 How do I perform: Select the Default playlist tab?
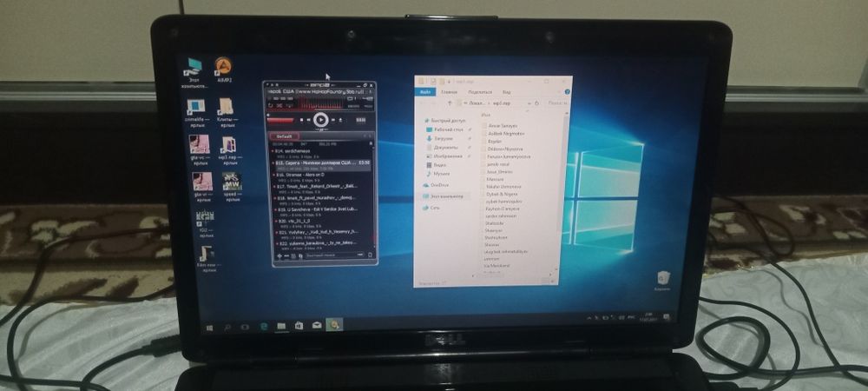(285, 136)
